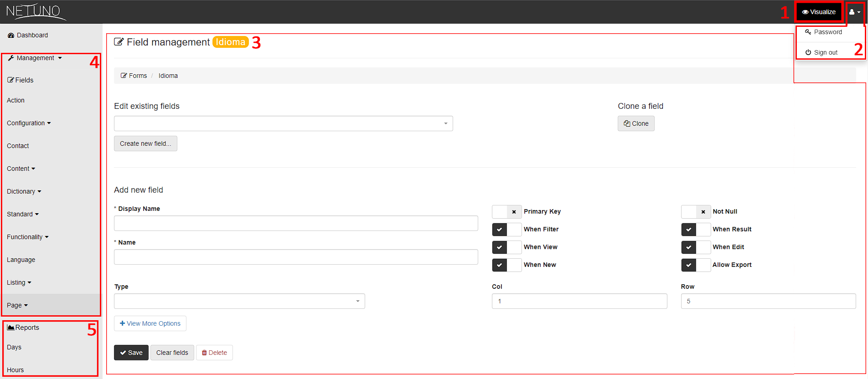Viewport: 868px width, 379px height.
Task: Click the Clear fields button
Action: coord(172,353)
